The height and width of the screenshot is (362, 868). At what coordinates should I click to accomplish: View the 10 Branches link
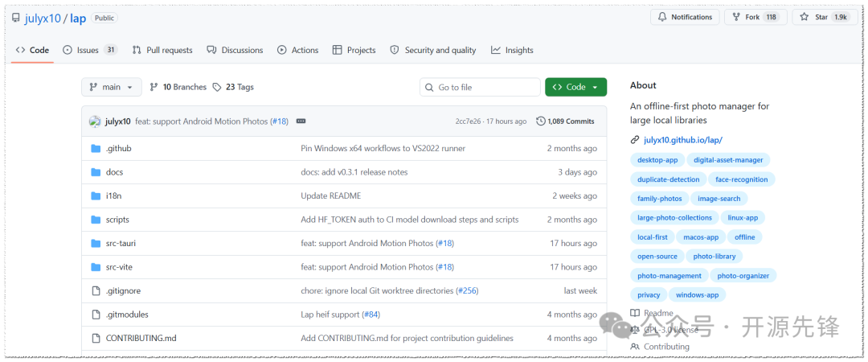[x=178, y=87]
